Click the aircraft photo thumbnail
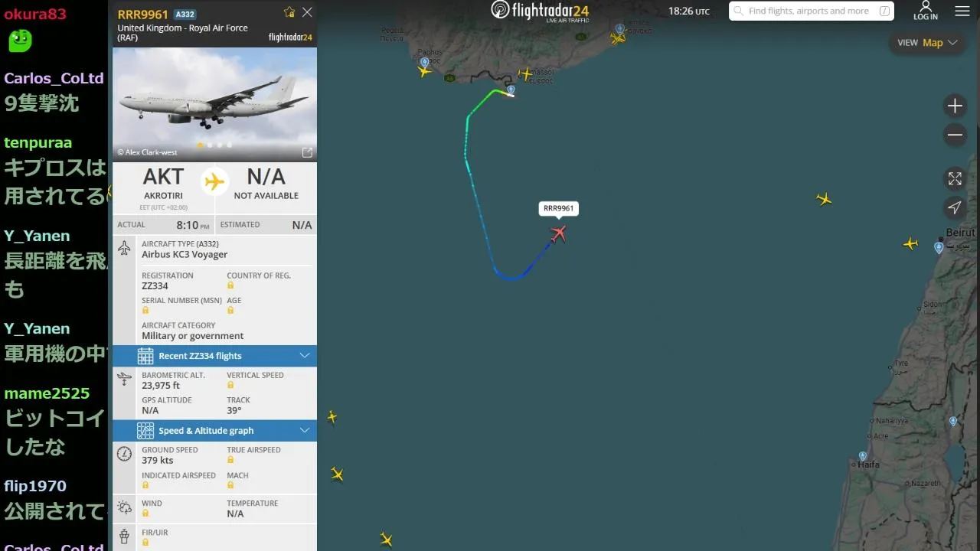 point(214,104)
